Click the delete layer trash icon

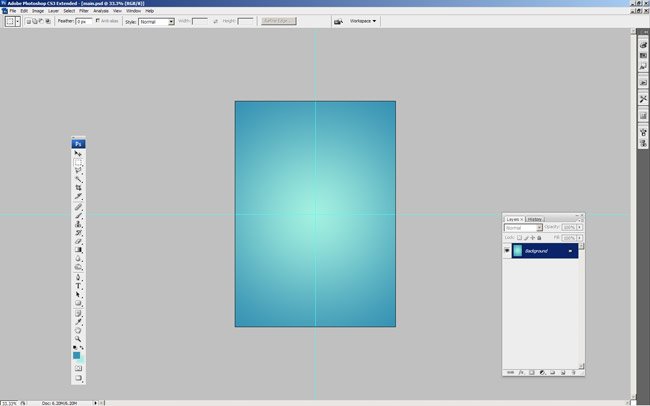pyautogui.click(x=574, y=372)
